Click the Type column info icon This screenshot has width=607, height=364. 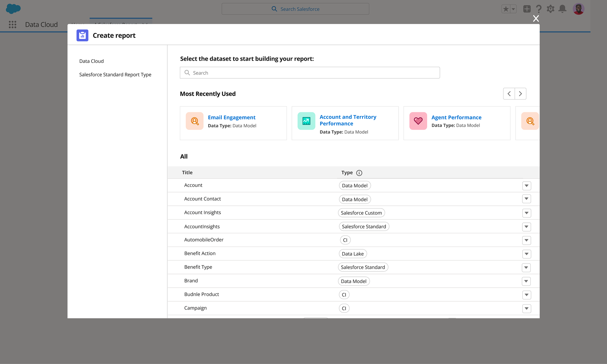[359, 173]
